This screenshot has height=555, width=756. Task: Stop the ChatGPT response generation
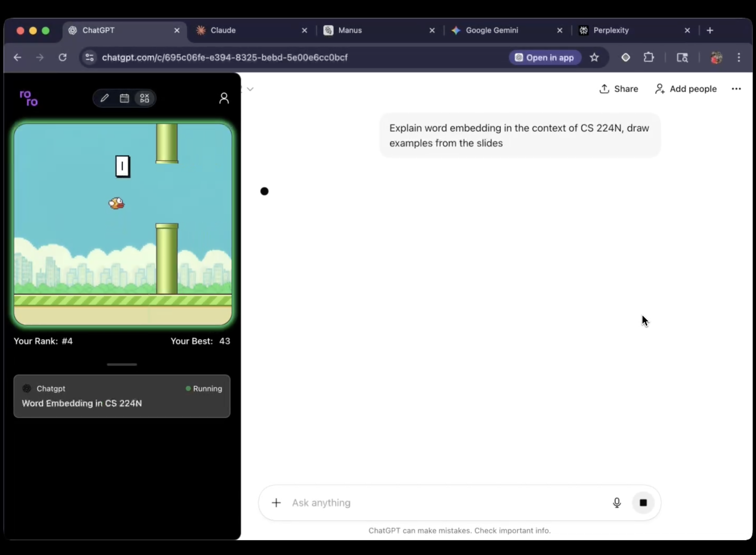tap(643, 502)
